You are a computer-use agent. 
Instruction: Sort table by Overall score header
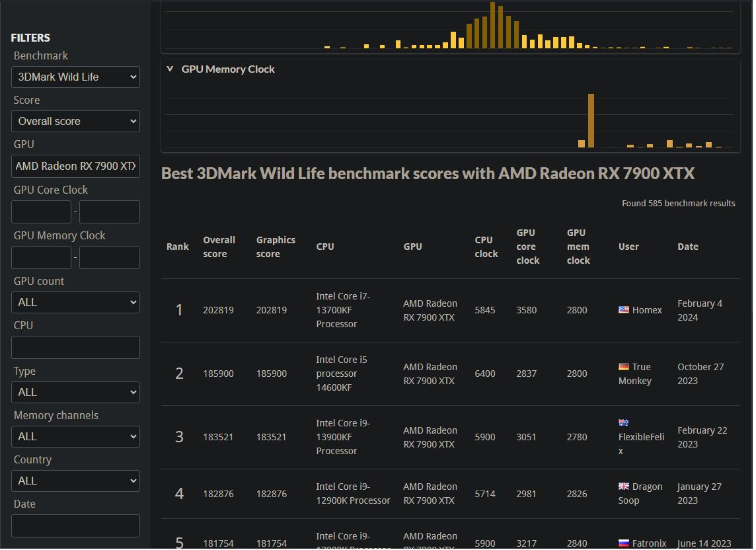219,247
